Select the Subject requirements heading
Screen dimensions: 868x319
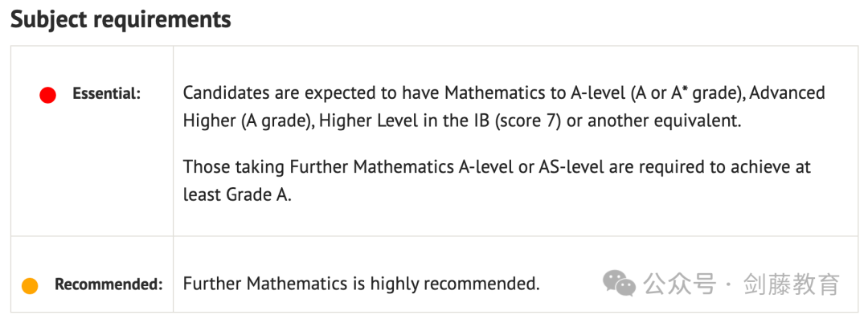[x=121, y=19]
